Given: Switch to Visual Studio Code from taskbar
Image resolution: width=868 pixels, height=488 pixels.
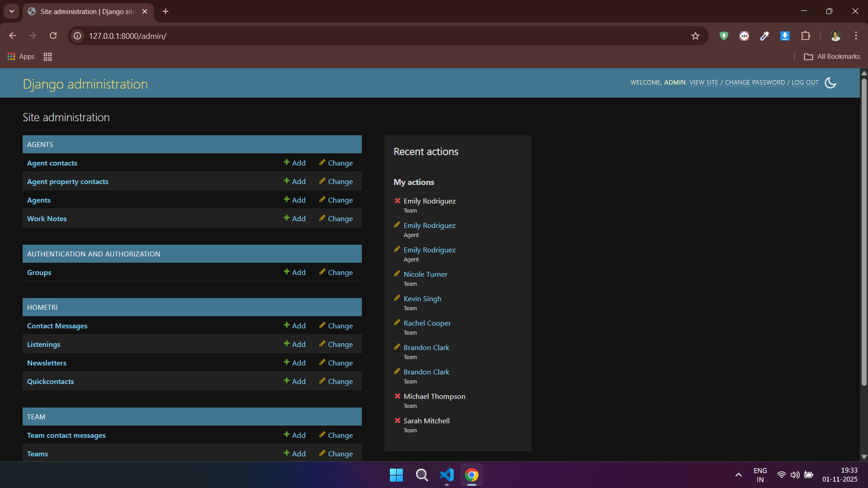Looking at the screenshot, I should (447, 475).
